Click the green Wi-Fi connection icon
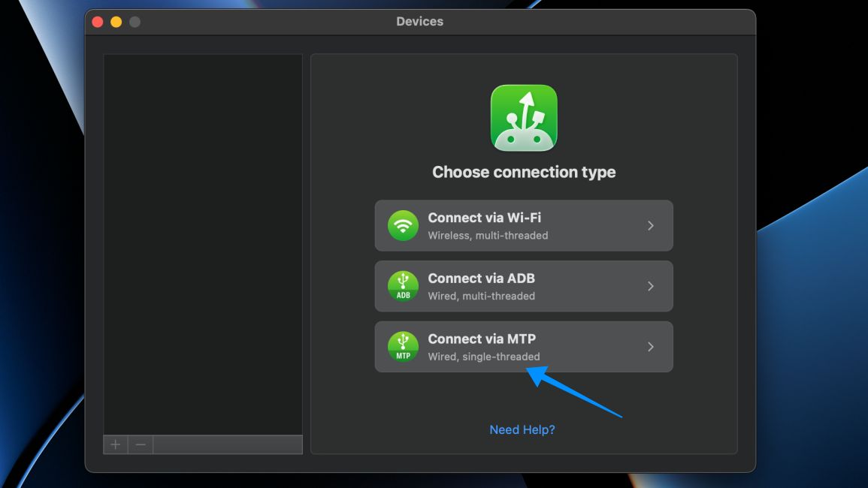Image resolution: width=868 pixels, height=488 pixels. click(403, 225)
